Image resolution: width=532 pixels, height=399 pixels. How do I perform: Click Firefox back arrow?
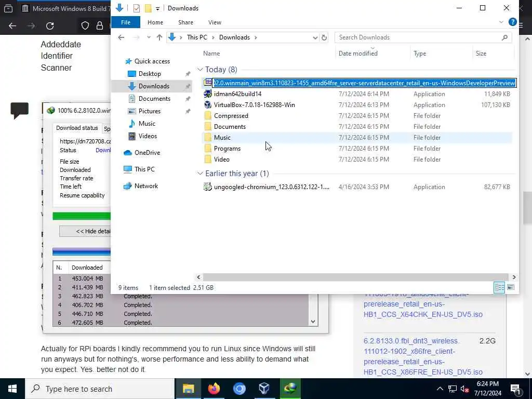pos(12,26)
